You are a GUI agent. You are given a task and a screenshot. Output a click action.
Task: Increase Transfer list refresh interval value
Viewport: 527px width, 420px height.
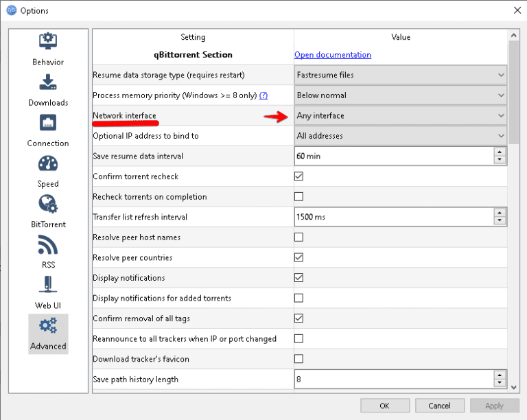500,213
